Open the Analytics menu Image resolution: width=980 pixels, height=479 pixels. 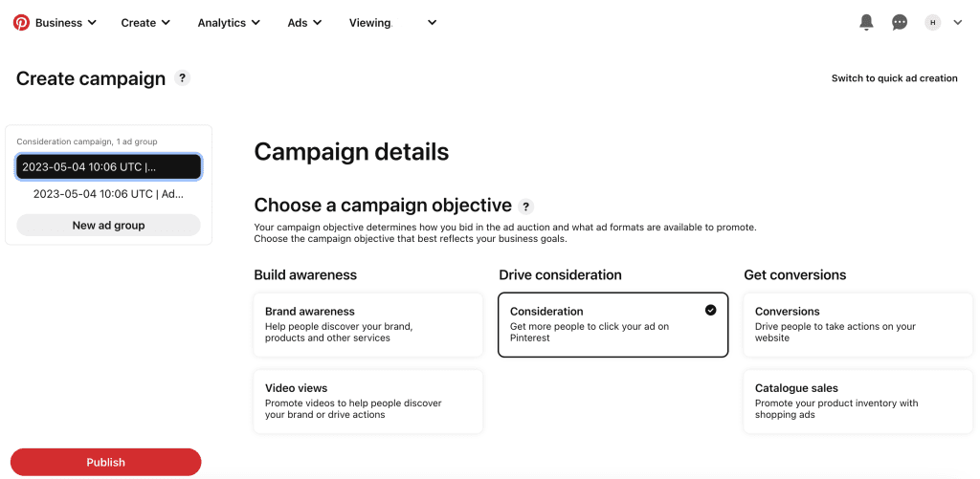click(229, 23)
